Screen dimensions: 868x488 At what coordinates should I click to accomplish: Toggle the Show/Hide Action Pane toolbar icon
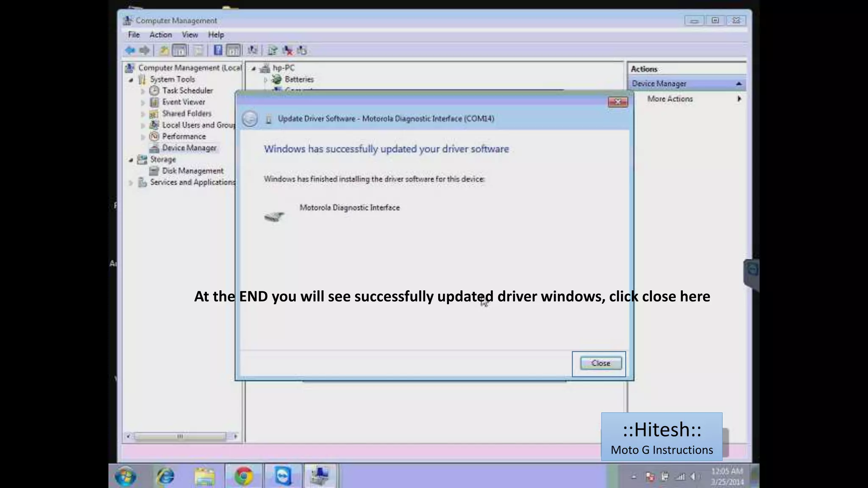[233, 50]
